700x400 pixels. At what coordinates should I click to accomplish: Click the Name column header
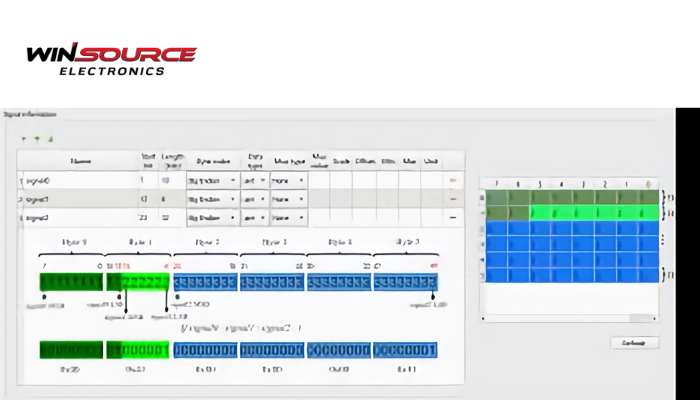[x=80, y=160]
